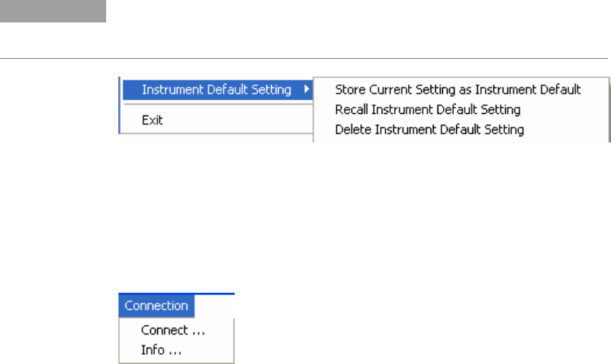Store Current Setting as Instrument Default
The width and height of the screenshot is (611, 364).
click(x=458, y=90)
